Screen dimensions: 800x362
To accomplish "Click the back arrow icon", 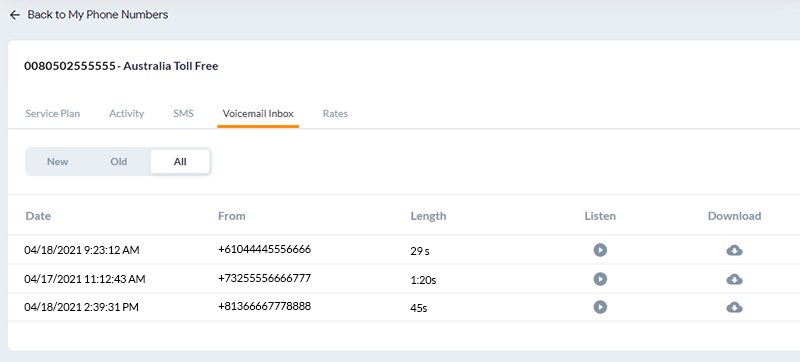I will point(15,15).
